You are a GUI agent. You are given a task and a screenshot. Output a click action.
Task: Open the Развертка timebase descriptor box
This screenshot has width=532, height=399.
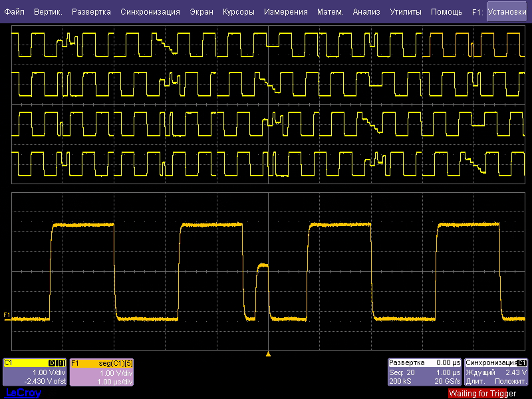coord(425,372)
